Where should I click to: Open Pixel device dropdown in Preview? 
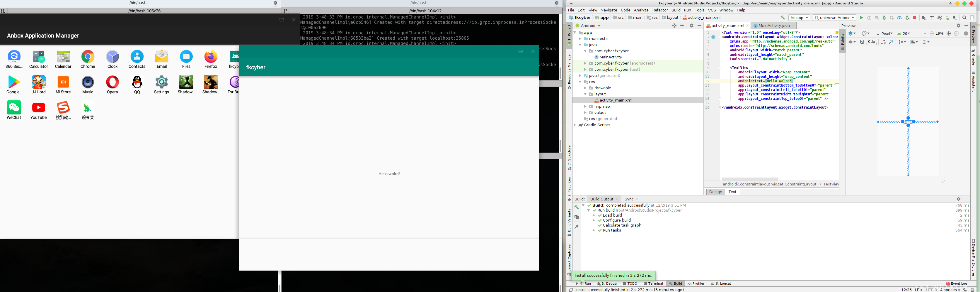click(884, 33)
